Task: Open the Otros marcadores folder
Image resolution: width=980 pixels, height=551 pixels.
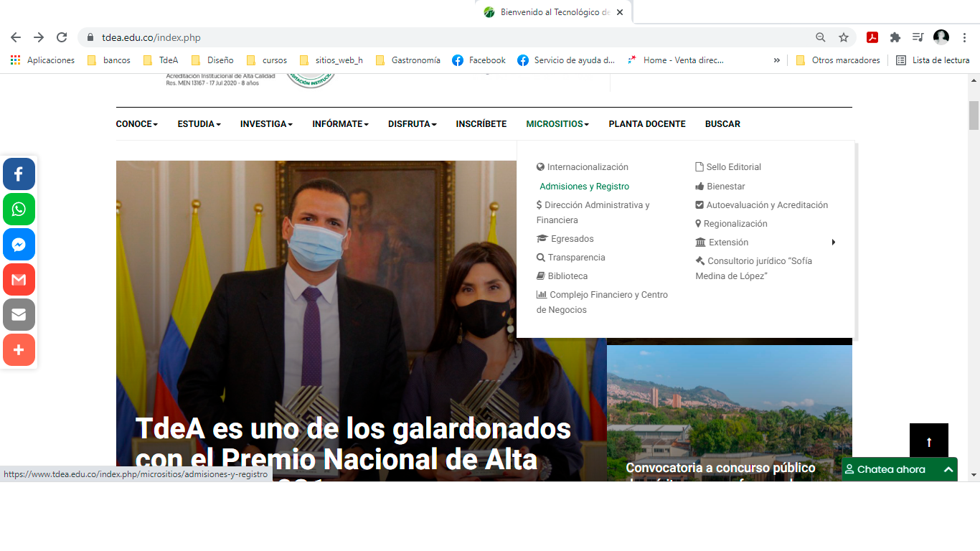Action: click(837, 60)
